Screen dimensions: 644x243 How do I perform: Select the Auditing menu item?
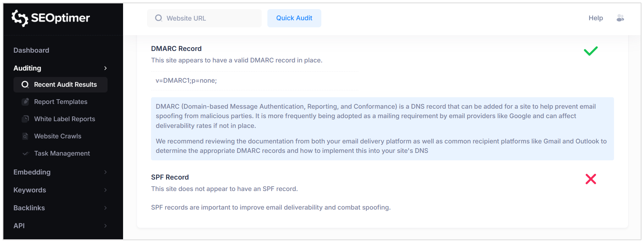pos(27,68)
